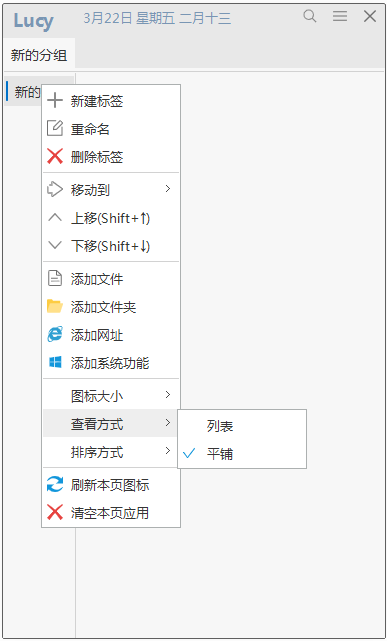Click 清空本页应用 menu entry
The width and height of the screenshot is (387, 641).
pos(111,512)
